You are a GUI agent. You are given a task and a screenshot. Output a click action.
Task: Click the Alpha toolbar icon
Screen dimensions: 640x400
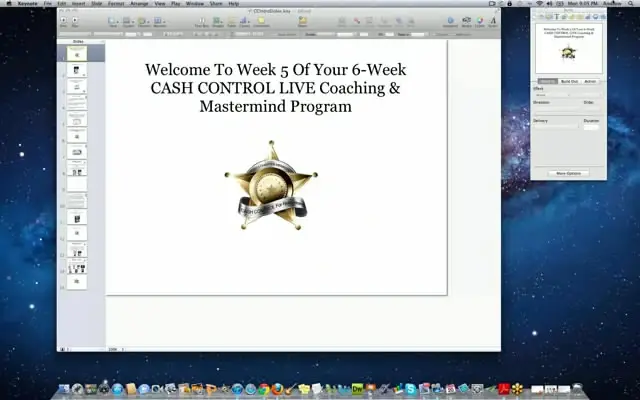click(x=357, y=22)
